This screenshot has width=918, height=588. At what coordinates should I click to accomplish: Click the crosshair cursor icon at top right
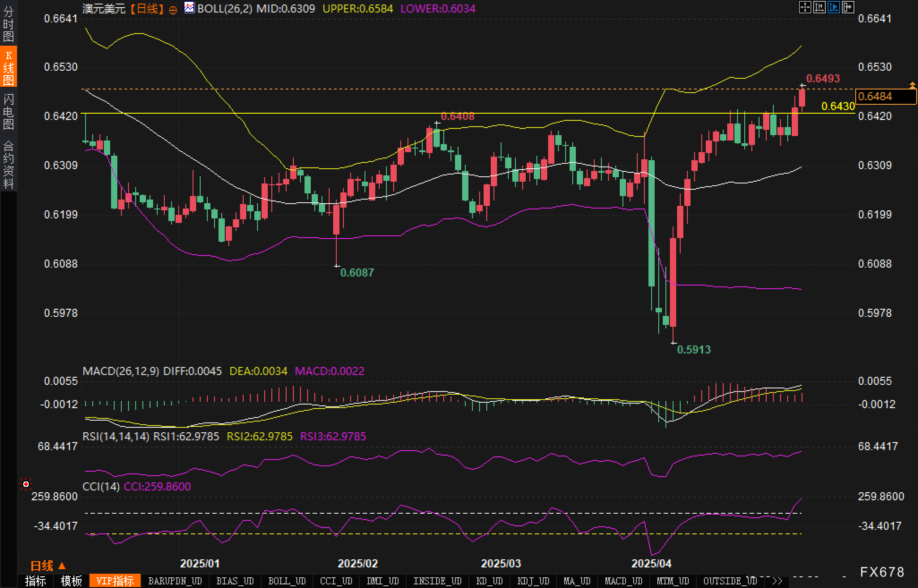tap(805, 7)
